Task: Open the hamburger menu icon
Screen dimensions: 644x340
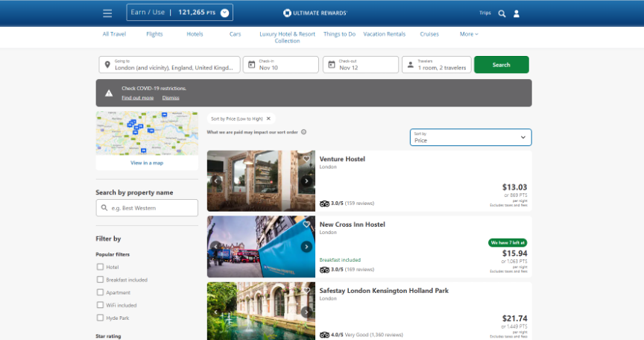Action: [x=107, y=13]
